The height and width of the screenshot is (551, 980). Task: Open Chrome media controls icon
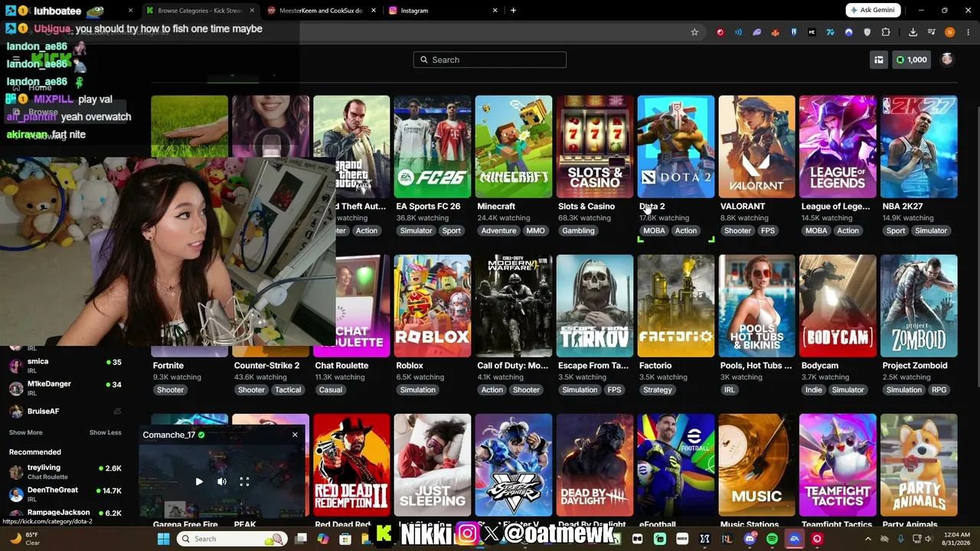click(x=931, y=32)
